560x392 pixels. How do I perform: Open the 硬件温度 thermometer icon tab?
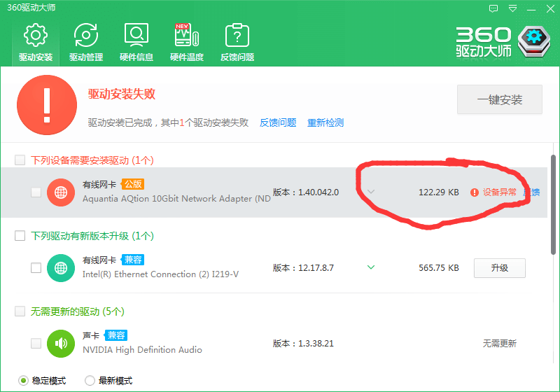point(187,42)
